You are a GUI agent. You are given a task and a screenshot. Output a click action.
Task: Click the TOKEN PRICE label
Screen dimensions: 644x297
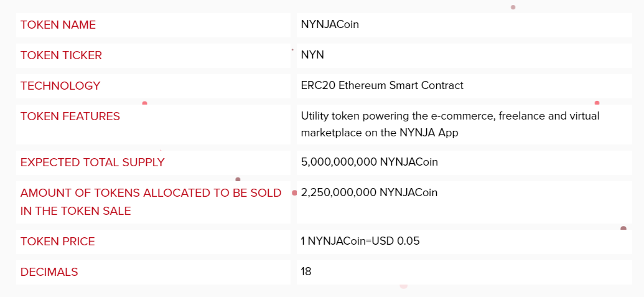pos(58,242)
